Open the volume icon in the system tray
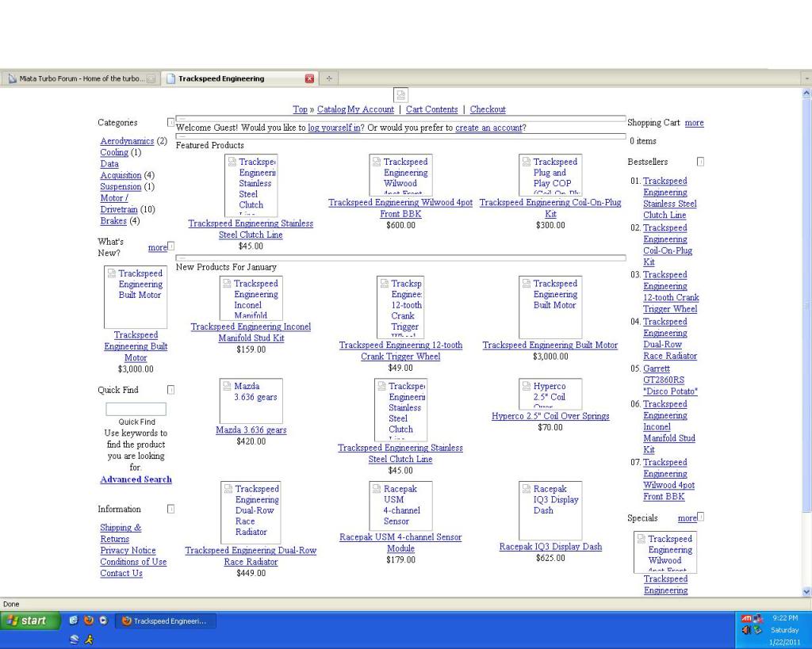The width and height of the screenshot is (812, 649). click(x=745, y=630)
